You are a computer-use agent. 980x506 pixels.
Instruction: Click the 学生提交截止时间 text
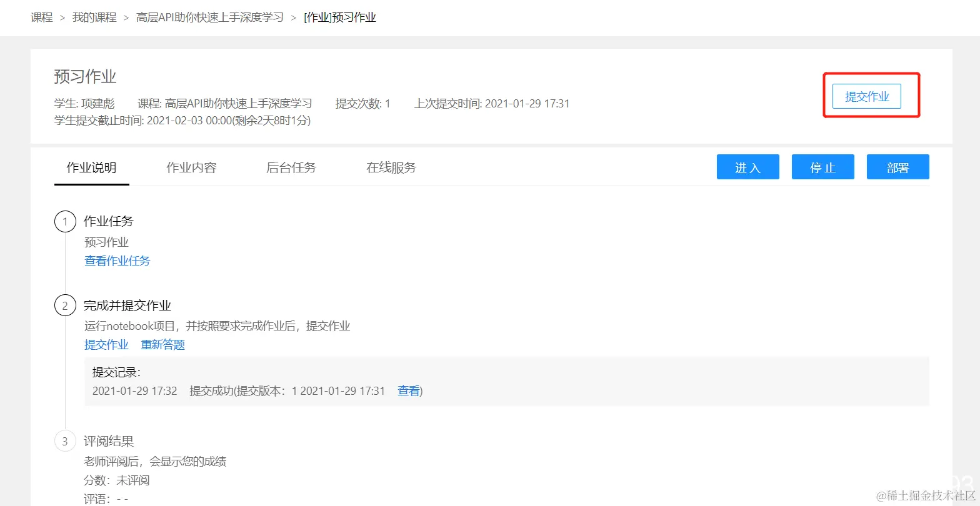tap(182, 121)
